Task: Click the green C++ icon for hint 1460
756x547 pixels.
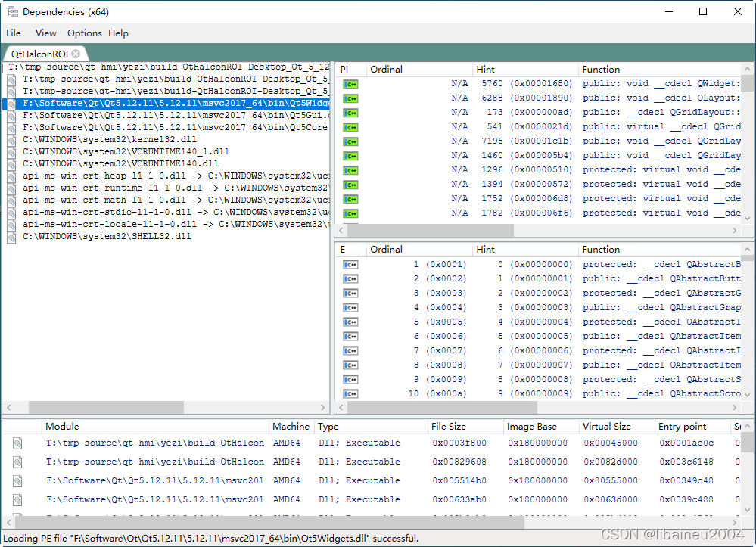Action: [350, 156]
